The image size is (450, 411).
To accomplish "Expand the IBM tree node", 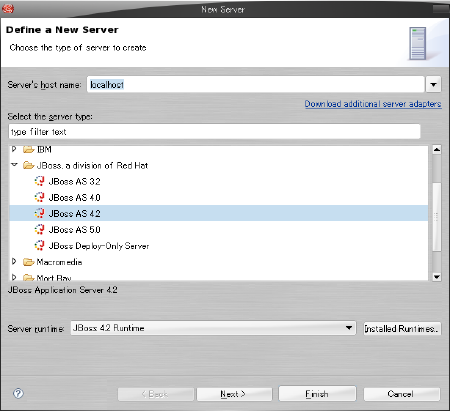I will (x=14, y=149).
